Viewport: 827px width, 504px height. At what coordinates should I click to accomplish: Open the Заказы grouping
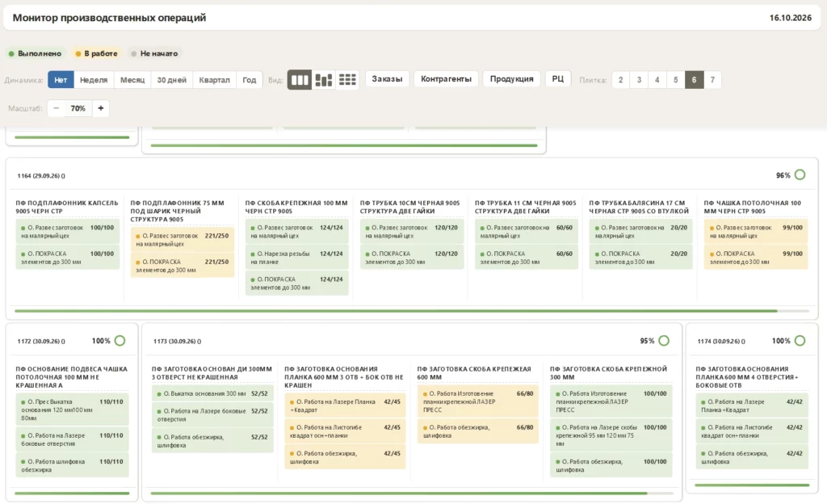point(387,78)
